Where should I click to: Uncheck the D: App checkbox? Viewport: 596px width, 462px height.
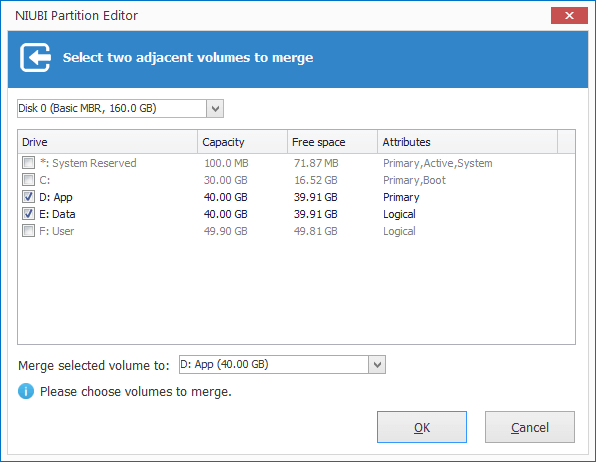pos(29,197)
